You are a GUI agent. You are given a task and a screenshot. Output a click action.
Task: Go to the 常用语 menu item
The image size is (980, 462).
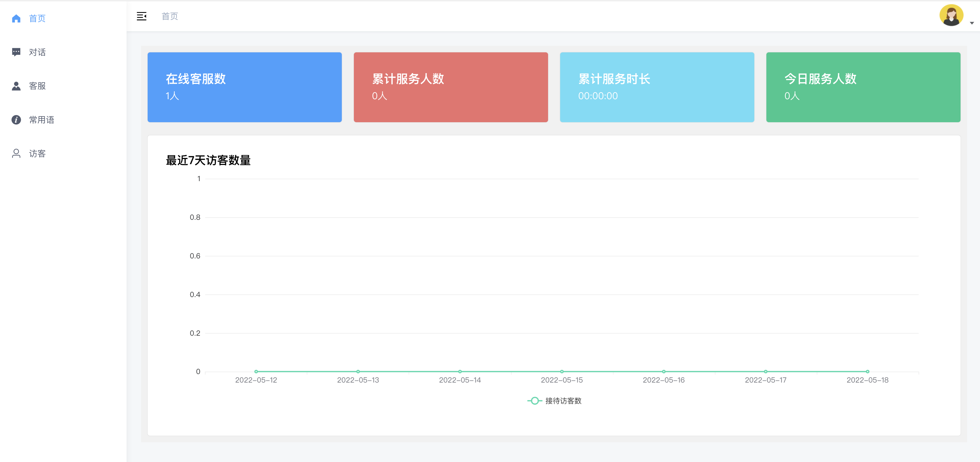coord(41,120)
